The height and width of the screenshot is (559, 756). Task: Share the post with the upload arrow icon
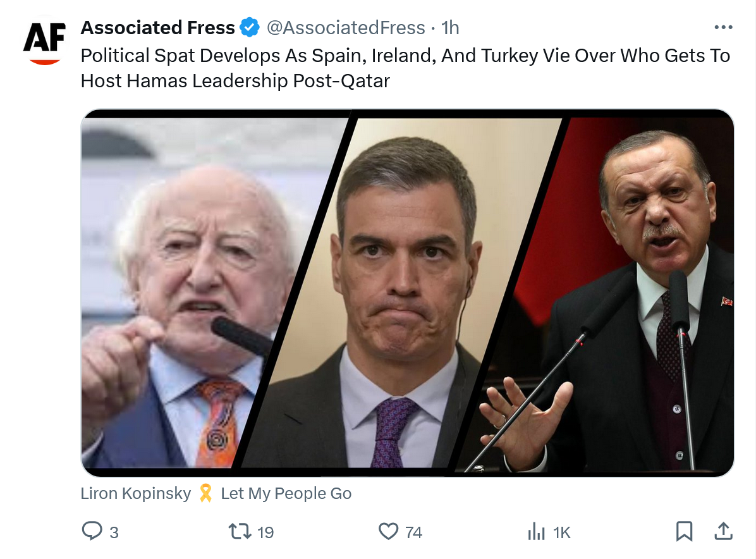tap(722, 531)
